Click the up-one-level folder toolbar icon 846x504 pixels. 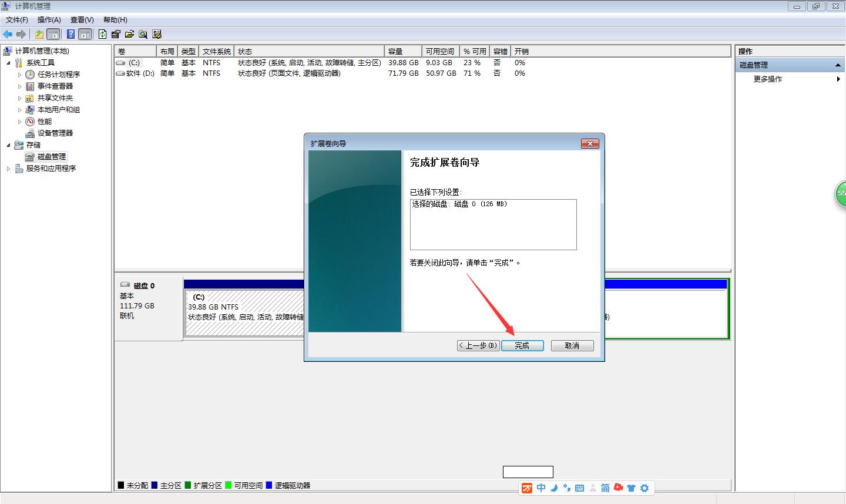point(39,34)
